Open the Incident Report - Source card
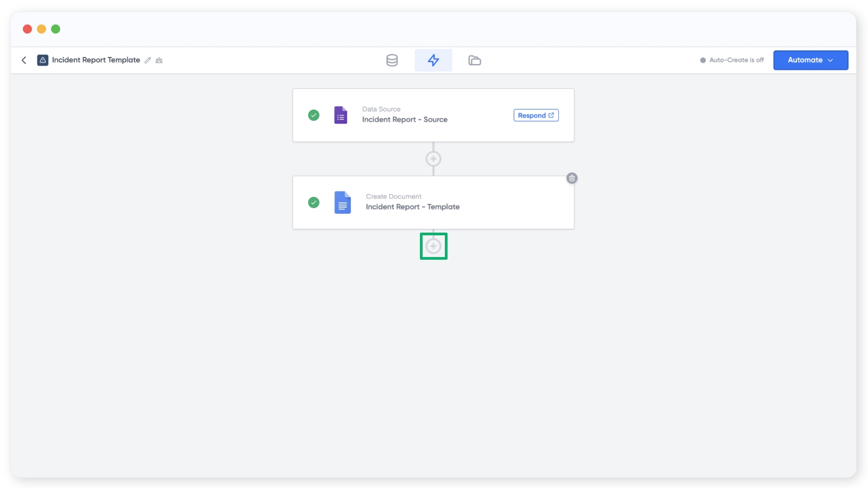Screen dimensions: 868x488 (x=405, y=120)
